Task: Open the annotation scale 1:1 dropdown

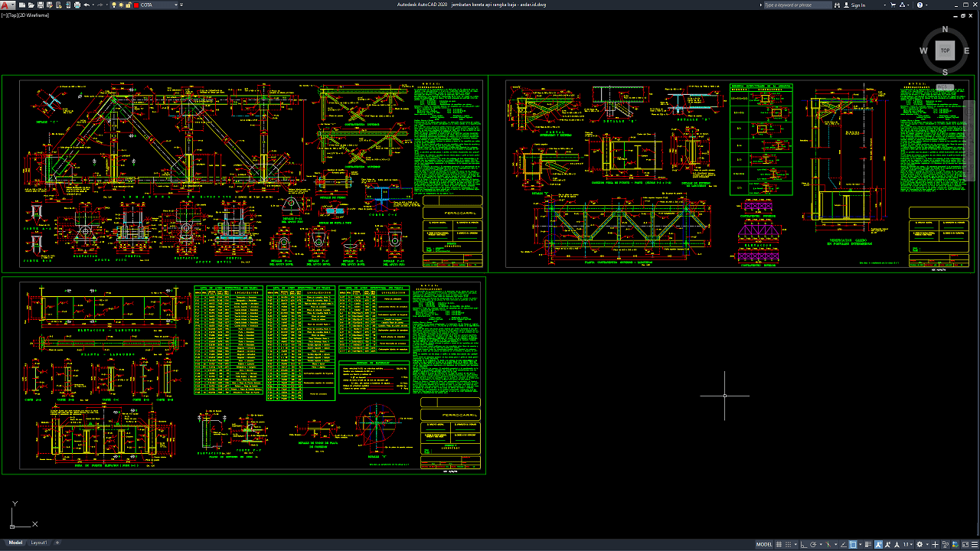Action: (907, 544)
